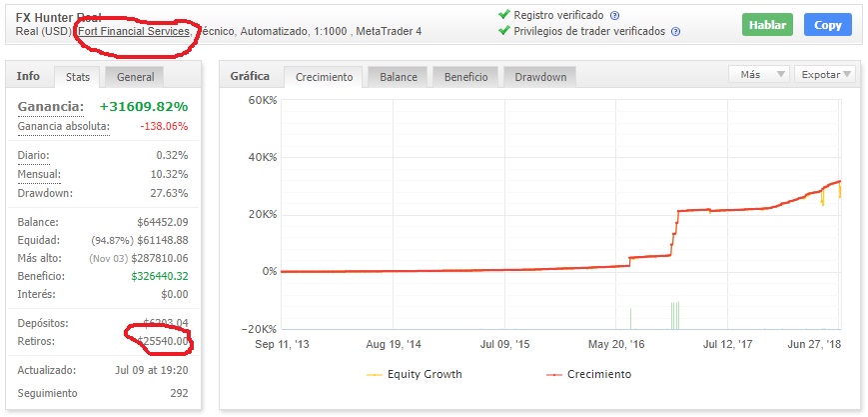Screen dimensions: 868x417
Task: Click help icon beside Registro verificado
Action: coord(614,16)
